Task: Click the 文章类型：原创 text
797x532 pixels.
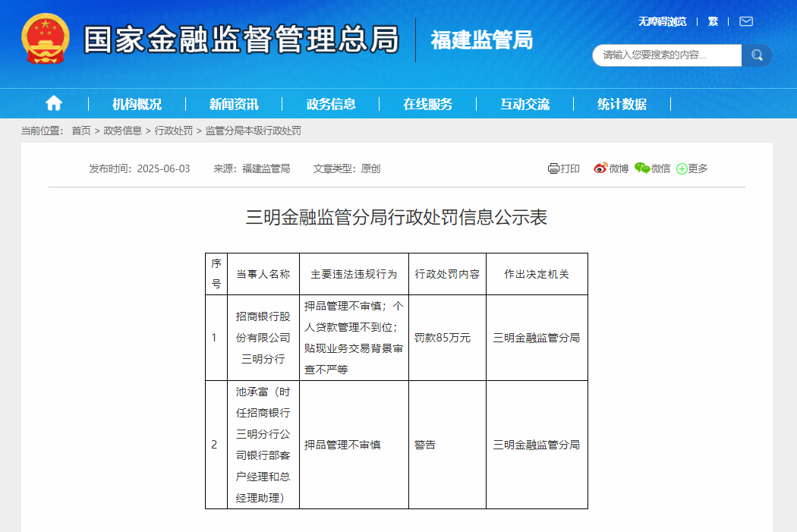Action: pos(347,168)
